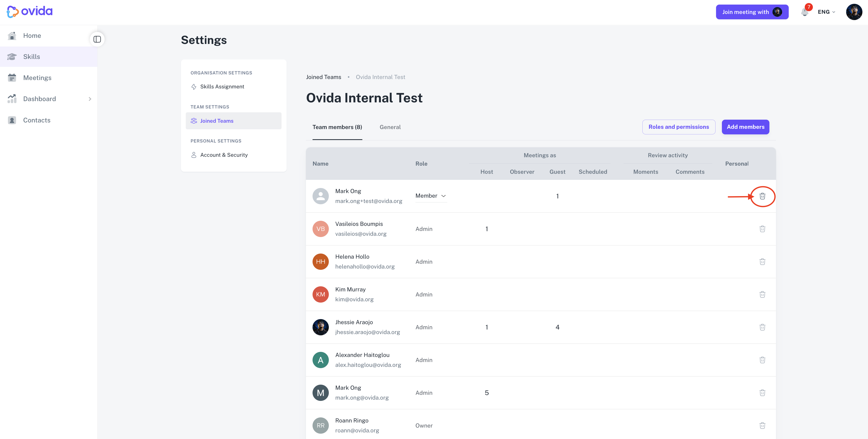Click the KM avatar of Kim Murray

[x=320, y=294]
